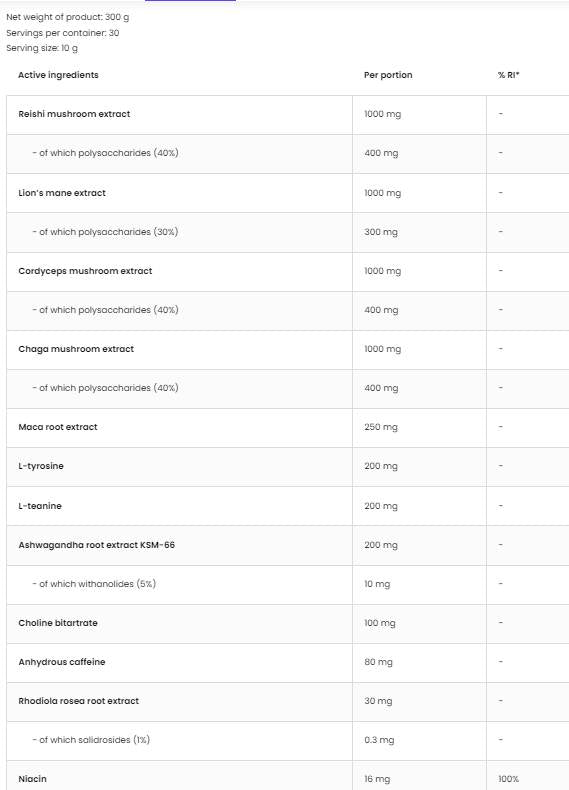Image resolution: width=569 pixels, height=790 pixels.
Task: Click the L-teanine ingredient name
Action: coord(40,506)
